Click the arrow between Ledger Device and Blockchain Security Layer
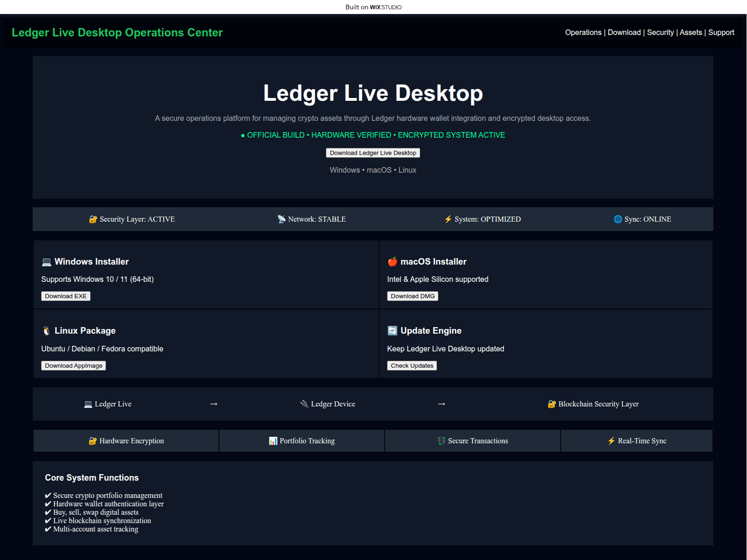This screenshot has height=560, width=747. click(x=442, y=404)
